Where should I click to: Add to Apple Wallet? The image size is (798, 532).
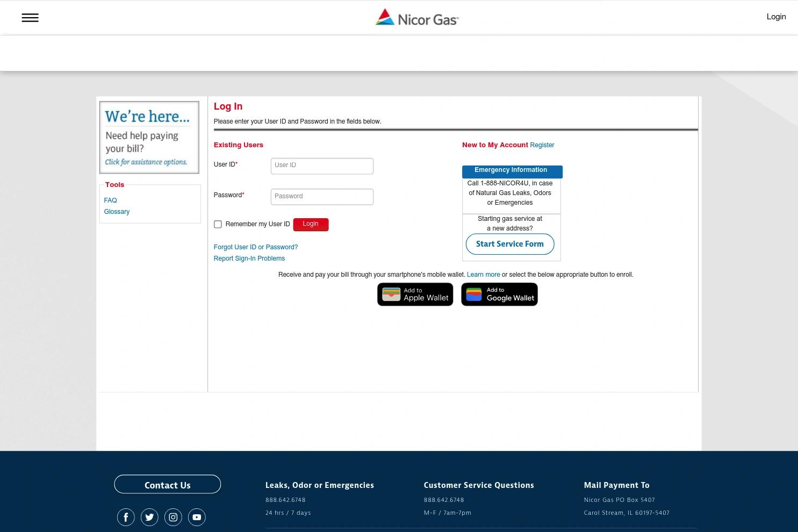pyautogui.click(x=415, y=294)
